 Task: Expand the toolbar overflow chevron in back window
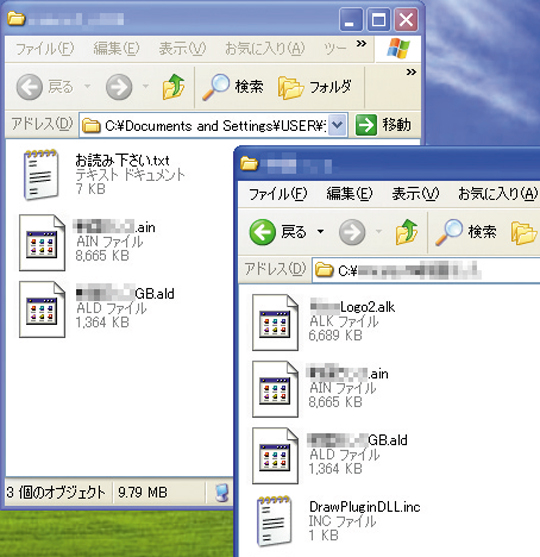point(411,72)
